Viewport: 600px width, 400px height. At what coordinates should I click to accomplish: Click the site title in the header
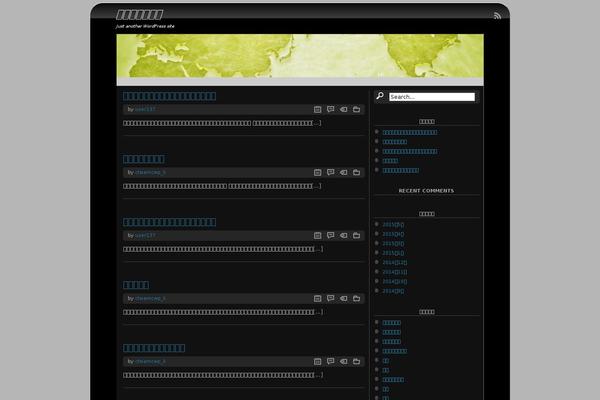pos(140,15)
